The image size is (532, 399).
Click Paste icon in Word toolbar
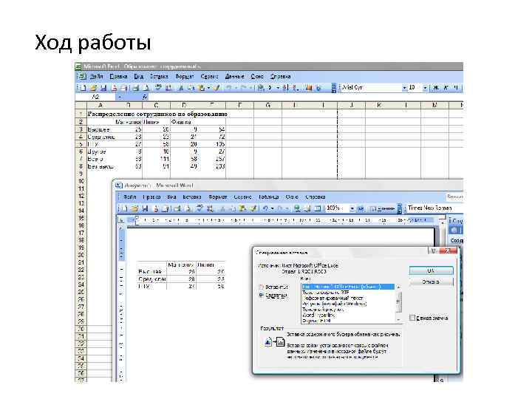(x=242, y=208)
